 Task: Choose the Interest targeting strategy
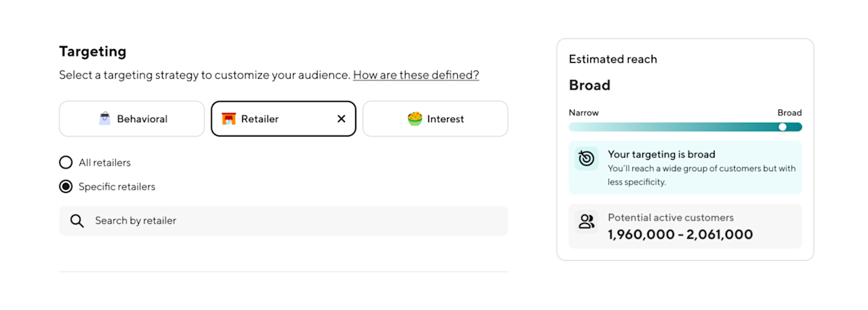[435, 119]
